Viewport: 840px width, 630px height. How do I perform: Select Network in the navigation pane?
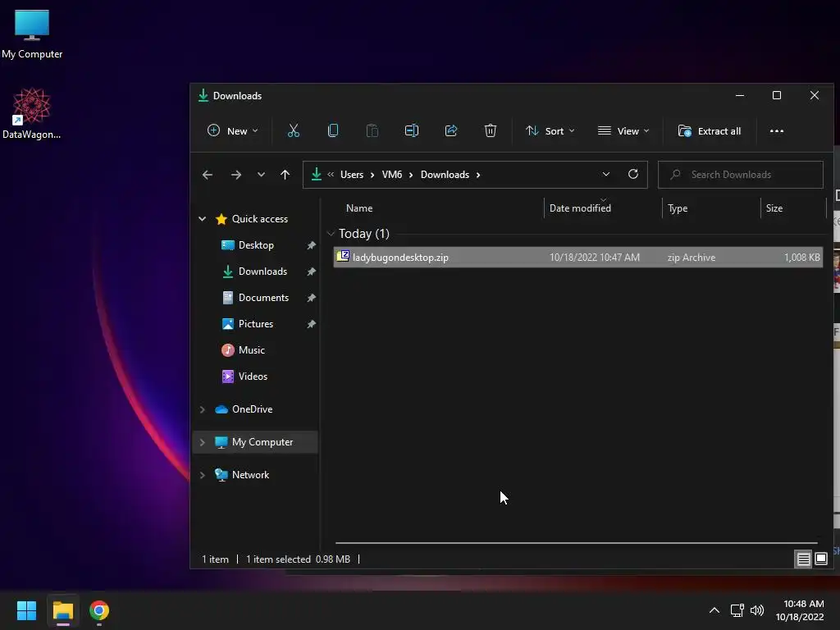(250, 475)
